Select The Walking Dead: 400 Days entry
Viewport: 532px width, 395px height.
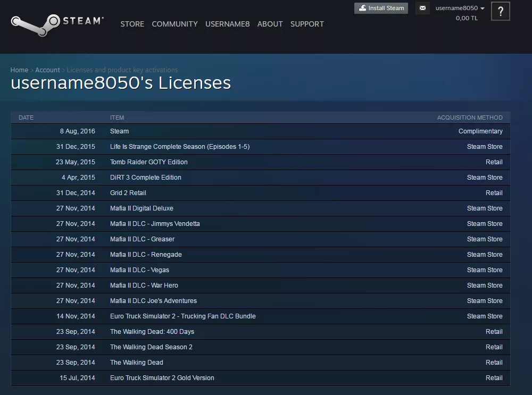pos(152,332)
